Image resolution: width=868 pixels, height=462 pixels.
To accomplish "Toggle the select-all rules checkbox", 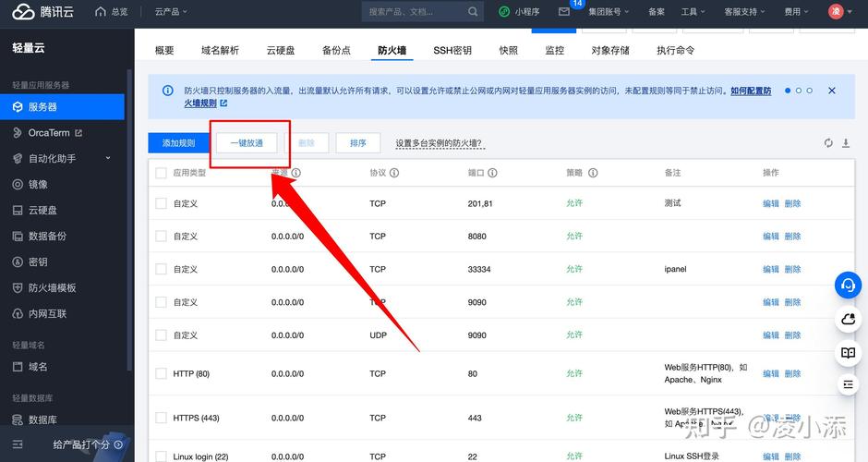I will (161, 173).
